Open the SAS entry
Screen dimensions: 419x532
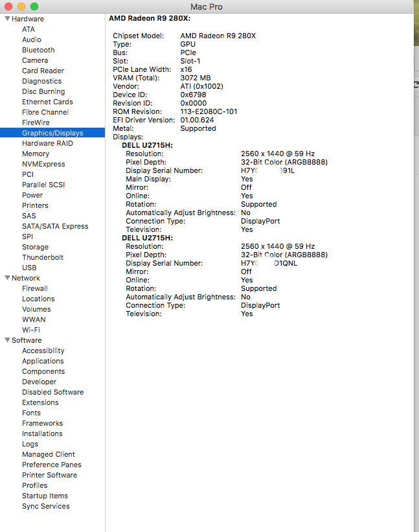(x=28, y=216)
